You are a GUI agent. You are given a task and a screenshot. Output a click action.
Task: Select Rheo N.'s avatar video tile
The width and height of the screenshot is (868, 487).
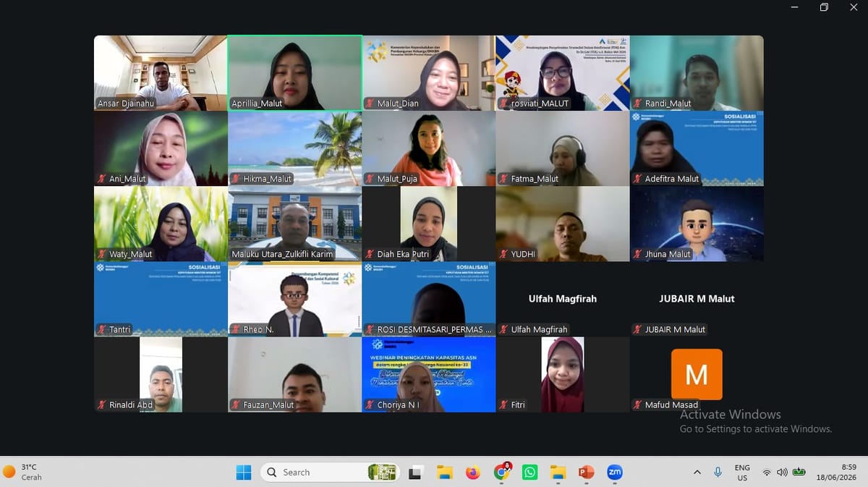pos(295,299)
